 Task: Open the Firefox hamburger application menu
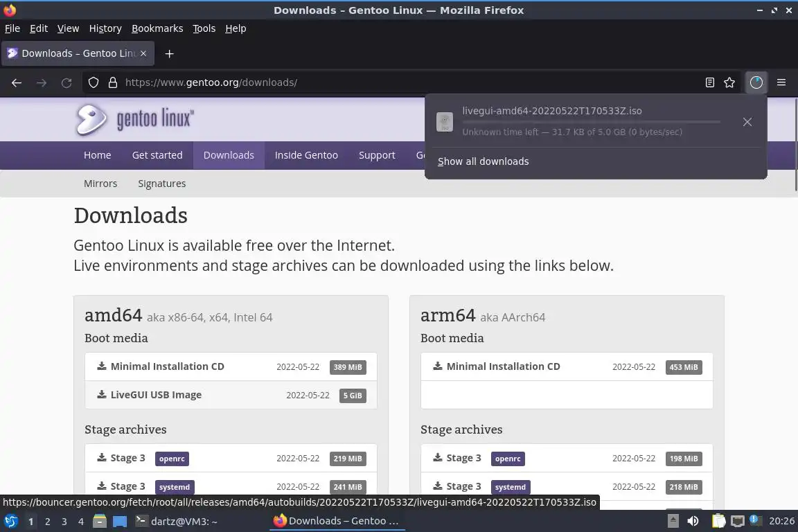[781, 82]
